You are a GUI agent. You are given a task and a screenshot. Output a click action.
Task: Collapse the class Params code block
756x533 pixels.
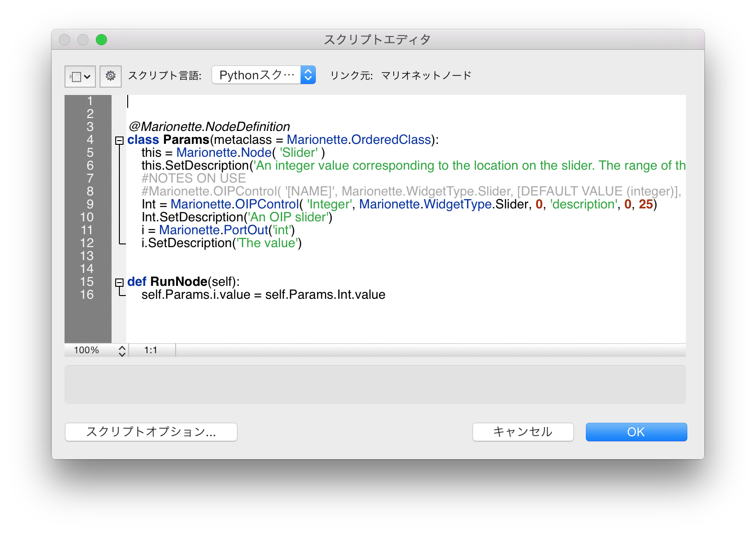(119, 141)
